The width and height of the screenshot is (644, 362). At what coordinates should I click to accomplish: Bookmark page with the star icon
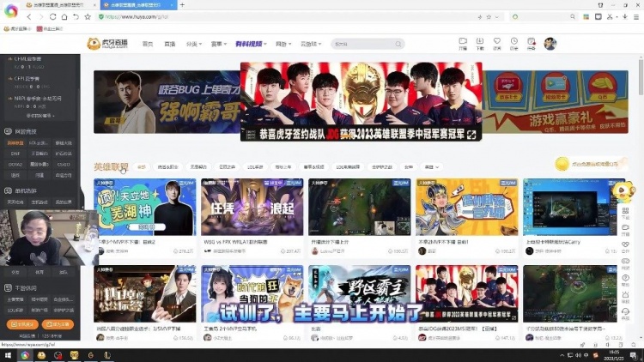88,17
